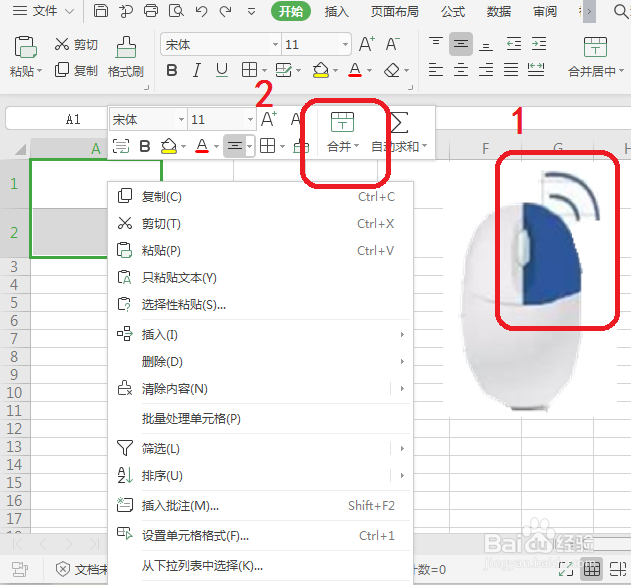This screenshot has height=585, width=631.
Task: Click the Name Box showing A1
Action: pyautogui.click(x=57, y=119)
